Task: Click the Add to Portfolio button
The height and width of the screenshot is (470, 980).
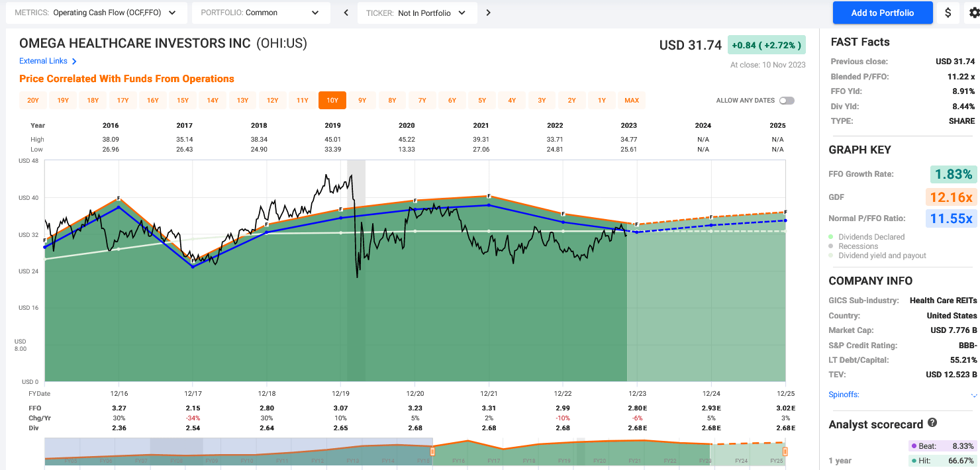Action: 882,13
